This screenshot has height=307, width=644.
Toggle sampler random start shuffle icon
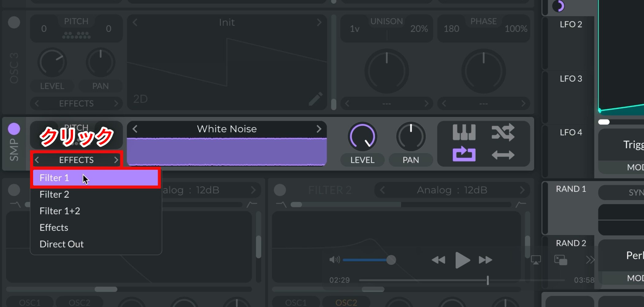point(503,132)
